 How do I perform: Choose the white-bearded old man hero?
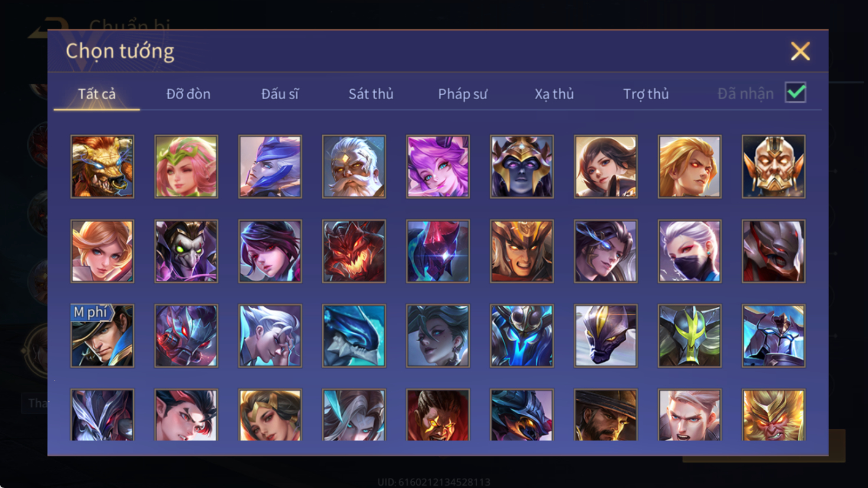pos(354,166)
